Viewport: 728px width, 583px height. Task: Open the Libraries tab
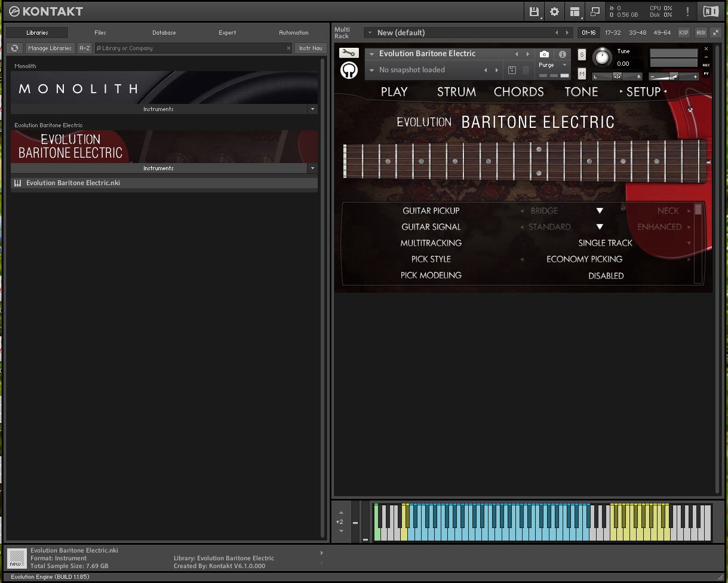click(x=37, y=32)
